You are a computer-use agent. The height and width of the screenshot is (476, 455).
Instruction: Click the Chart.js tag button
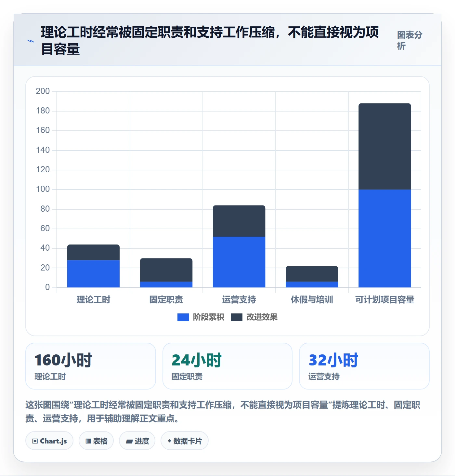click(x=49, y=441)
